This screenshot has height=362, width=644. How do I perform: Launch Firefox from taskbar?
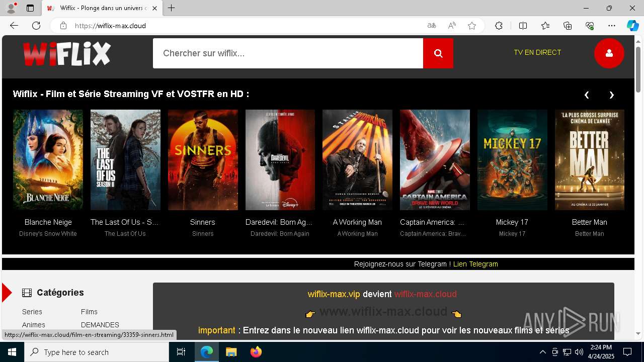point(256,352)
